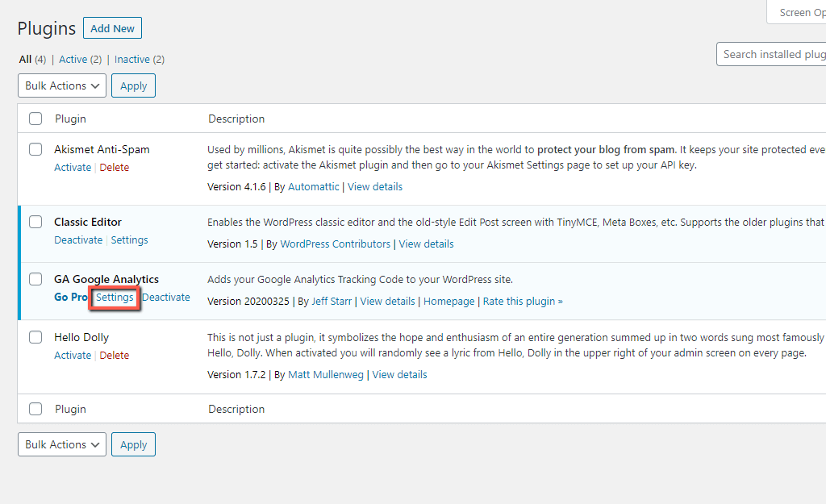Click the Search installed plugins field

tap(771, 54)
